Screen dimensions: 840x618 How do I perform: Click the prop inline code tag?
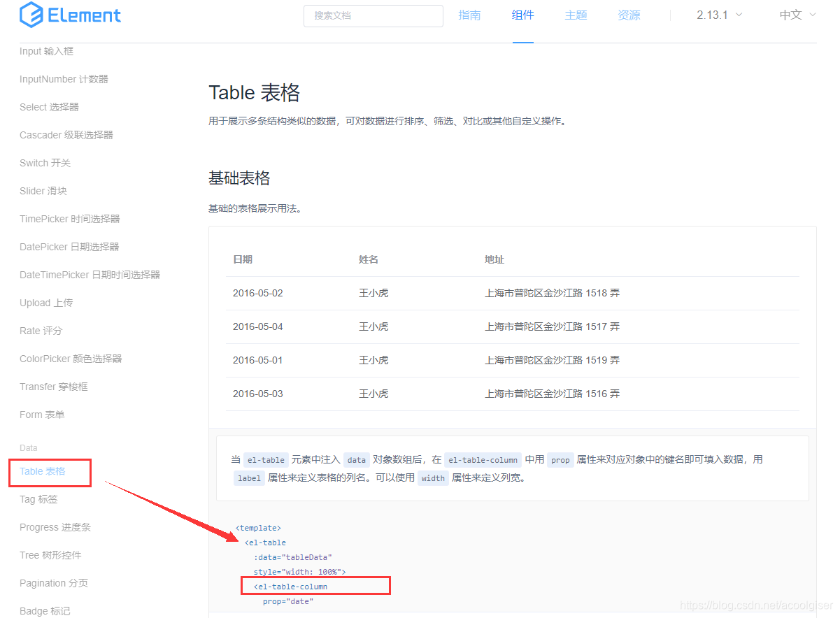(x=560, y=460)
